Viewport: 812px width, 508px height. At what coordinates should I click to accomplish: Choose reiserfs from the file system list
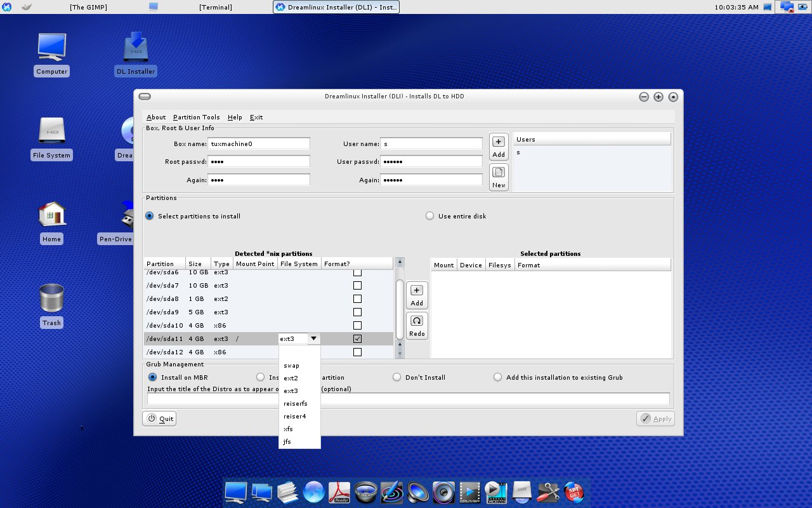click(299, 404)
